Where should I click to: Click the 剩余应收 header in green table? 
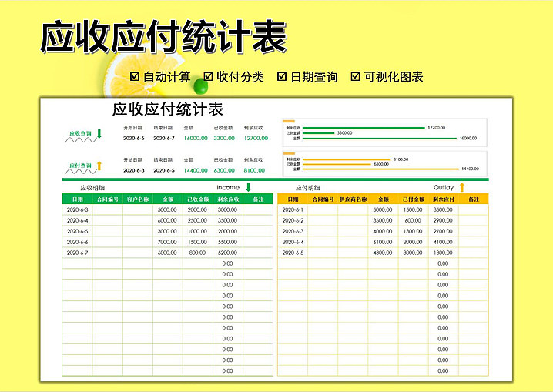click(x=228, y=199)
